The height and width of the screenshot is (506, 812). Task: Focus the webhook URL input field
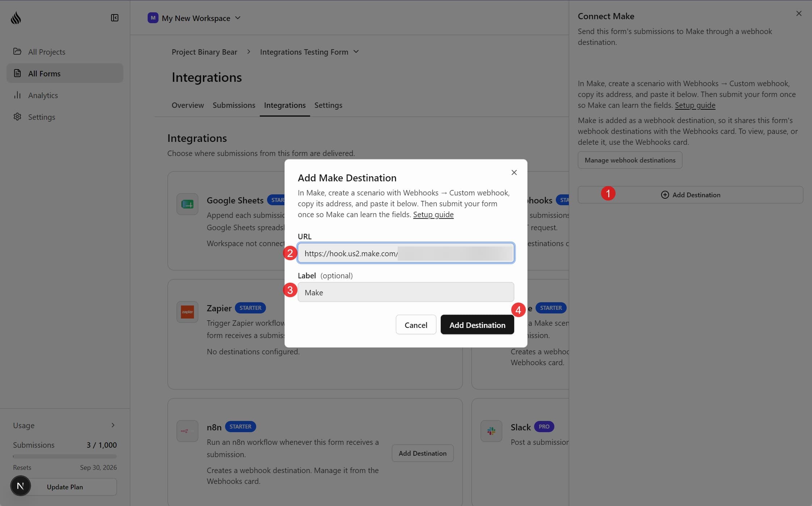click(x=406, y=253)
